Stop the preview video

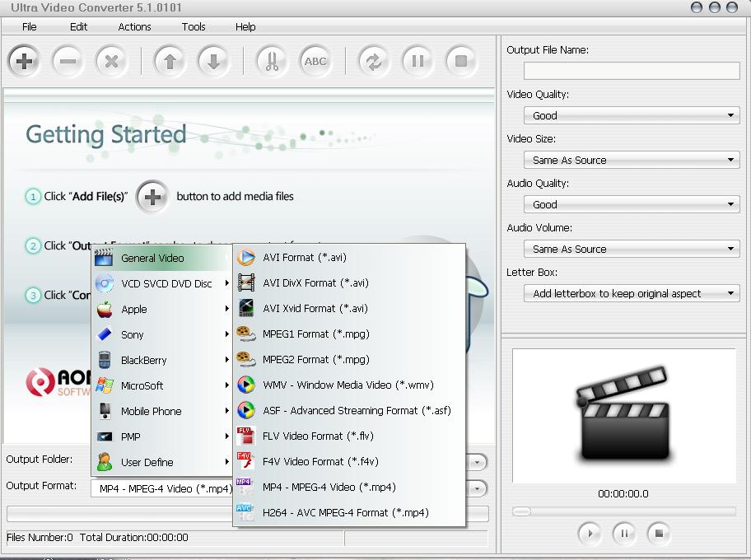tap(659, 533)
